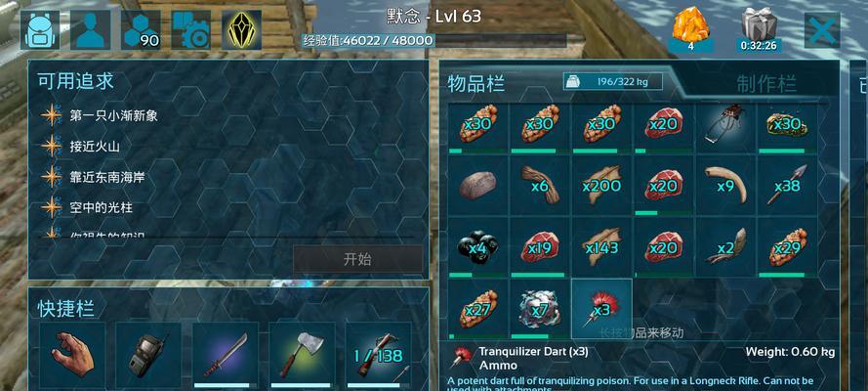The height and width of the screenshot is (391, 868).
Task: Select the x200 wood stack
Action: tap(601, 185)
